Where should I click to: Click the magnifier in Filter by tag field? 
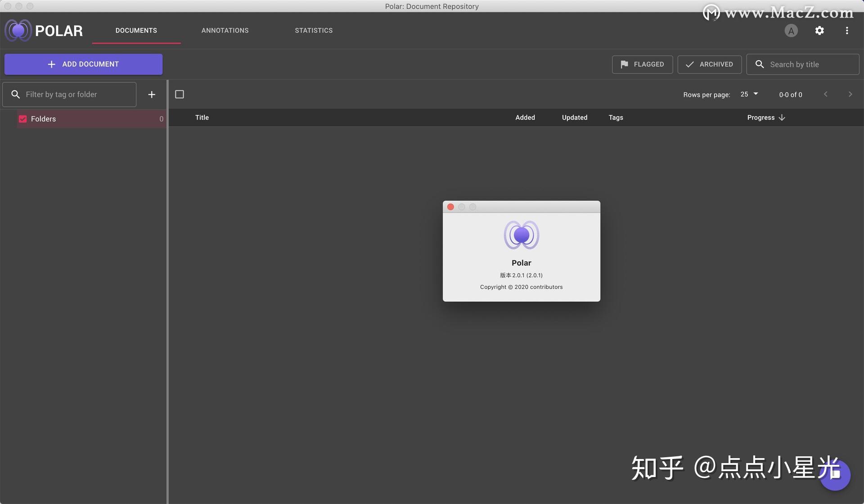(x=16, y=94)
